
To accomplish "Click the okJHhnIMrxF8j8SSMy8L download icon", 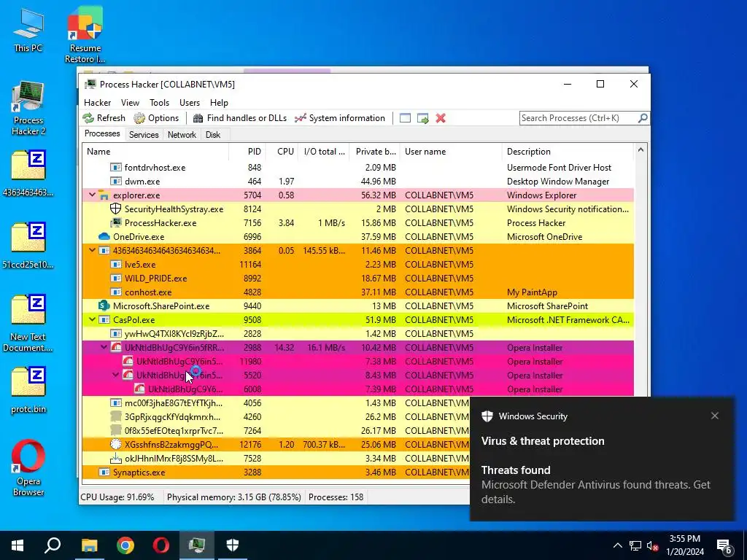I will (115, 458).
